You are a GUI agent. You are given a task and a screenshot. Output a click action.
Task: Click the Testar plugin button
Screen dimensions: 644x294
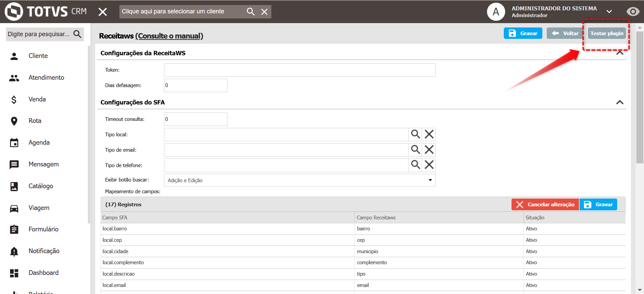coord(606,33)
